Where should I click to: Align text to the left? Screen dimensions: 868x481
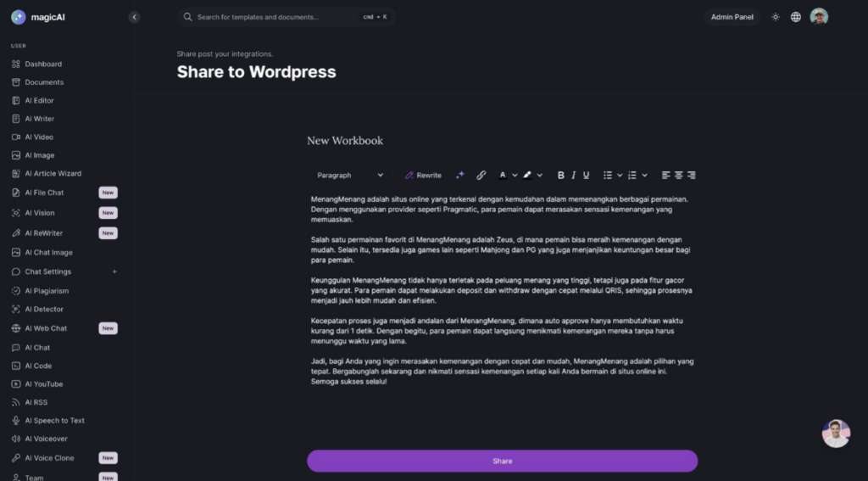click(x=666, y=175)
